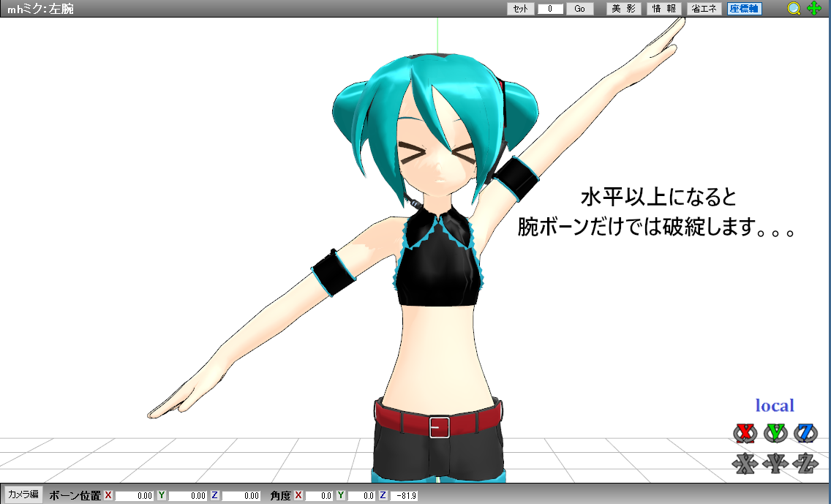Image resolution: width=831 pixels, height=504 pixels.
Task: Click the local coordinate mode label
Action: tap(774, 405)
